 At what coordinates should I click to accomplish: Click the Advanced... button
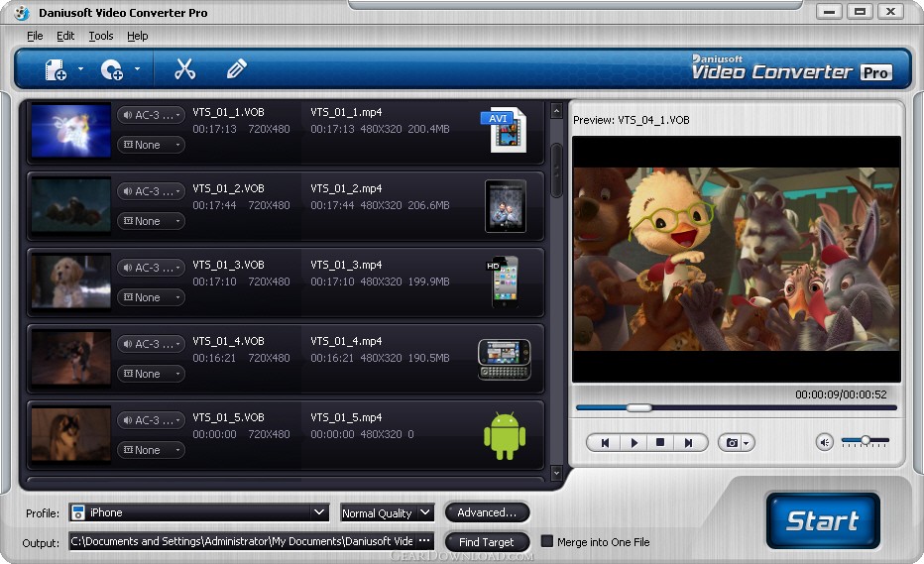point(487,512)
